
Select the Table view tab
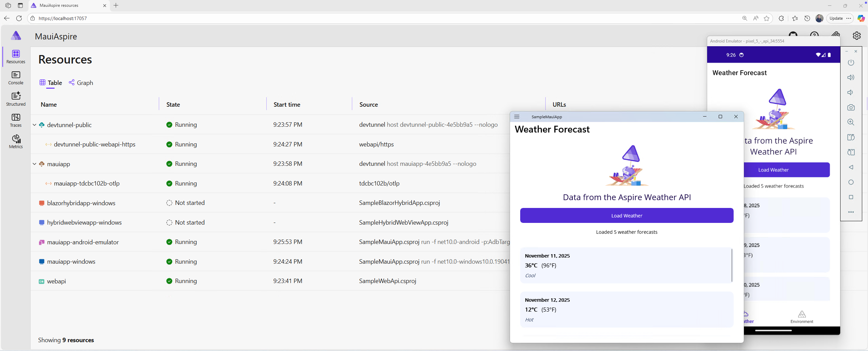click(51, 83)
